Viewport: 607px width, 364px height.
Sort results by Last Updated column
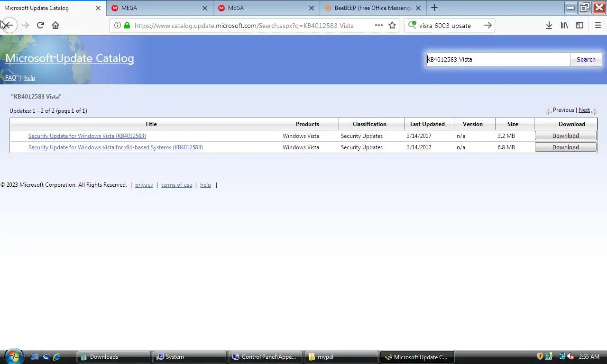(x=427, y=124)
